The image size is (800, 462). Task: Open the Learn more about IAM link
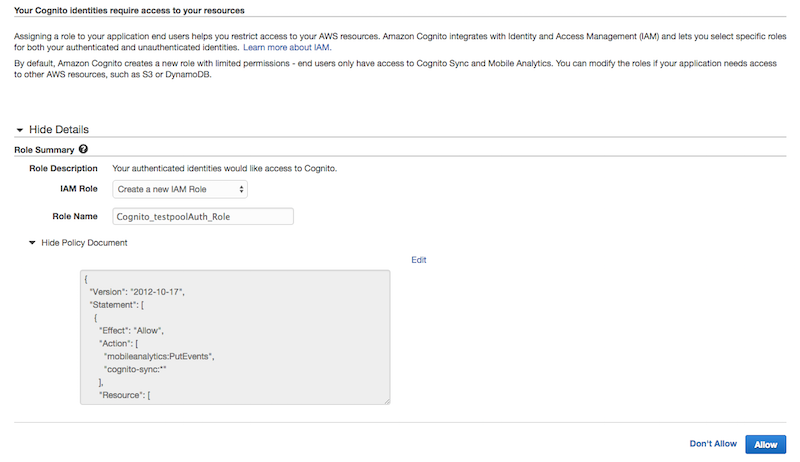tap(287, 47)
